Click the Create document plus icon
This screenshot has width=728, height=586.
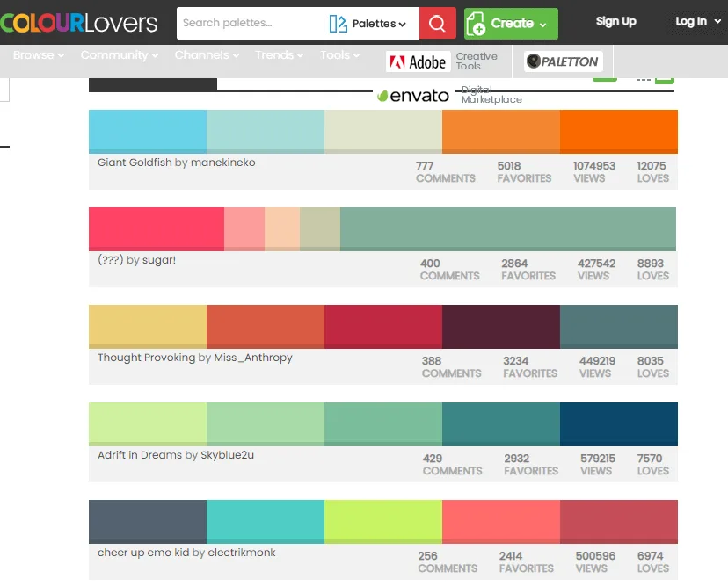point(476,24)
